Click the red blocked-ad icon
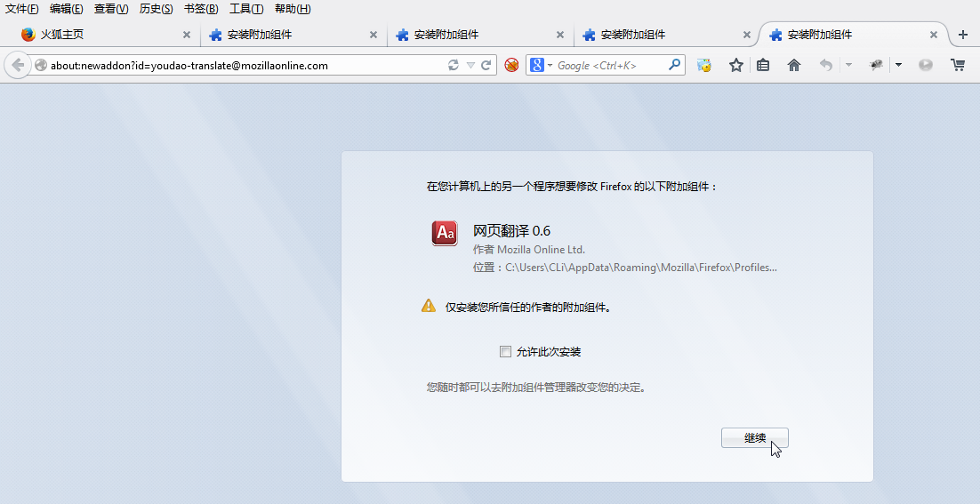Screen dimensions: 980x504 [x=511, y=65]
